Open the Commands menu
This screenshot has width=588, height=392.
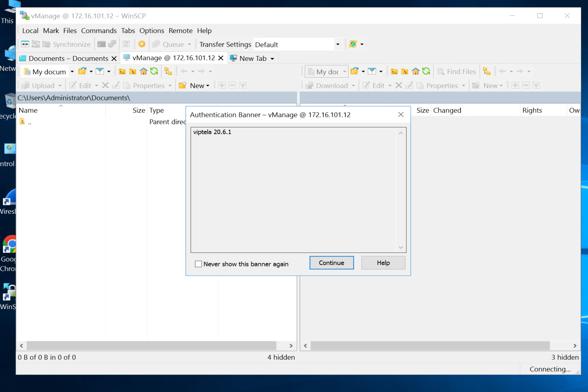pyautogui.click(x=98, y=31)
